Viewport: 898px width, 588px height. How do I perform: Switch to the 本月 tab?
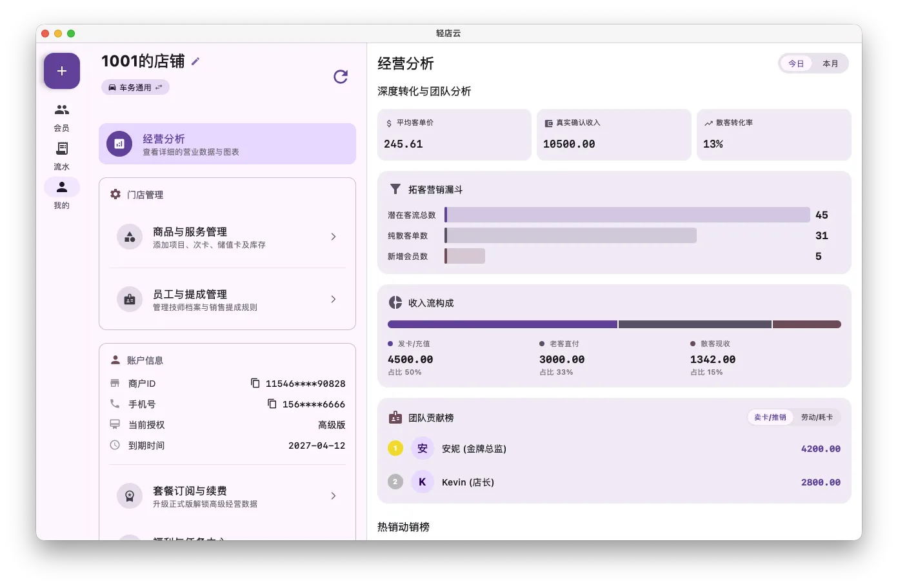(830, 63)
